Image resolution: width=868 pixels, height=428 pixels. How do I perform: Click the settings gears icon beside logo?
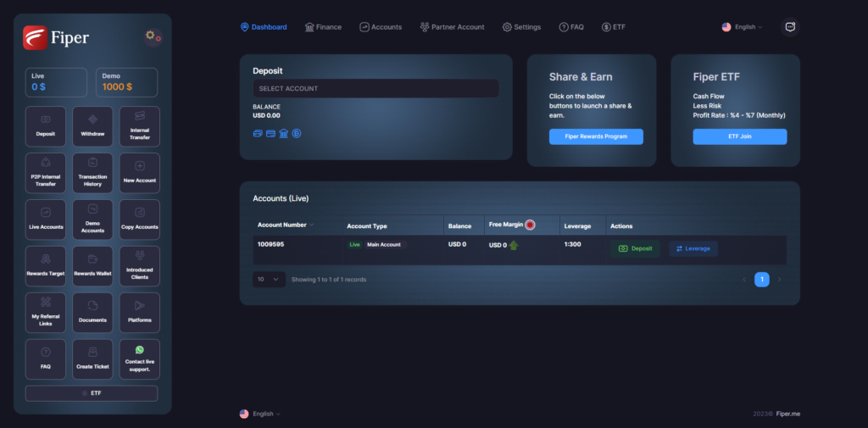(153, 36)
